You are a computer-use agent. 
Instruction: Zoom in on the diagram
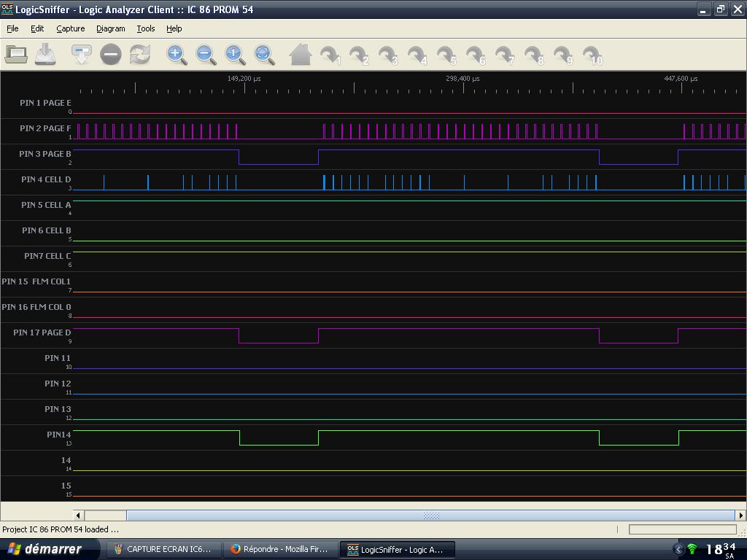pos(176,55)
